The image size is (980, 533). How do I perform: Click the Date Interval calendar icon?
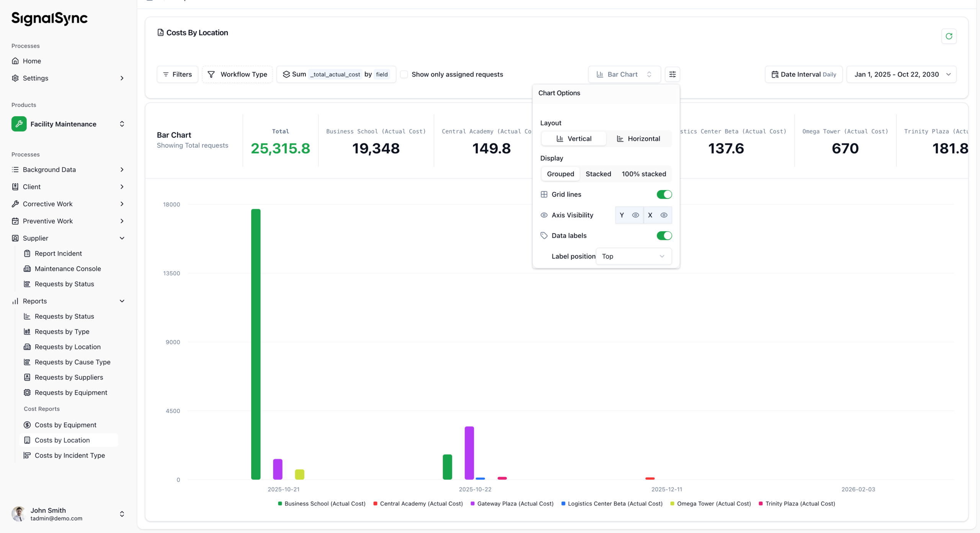point(775,74)
